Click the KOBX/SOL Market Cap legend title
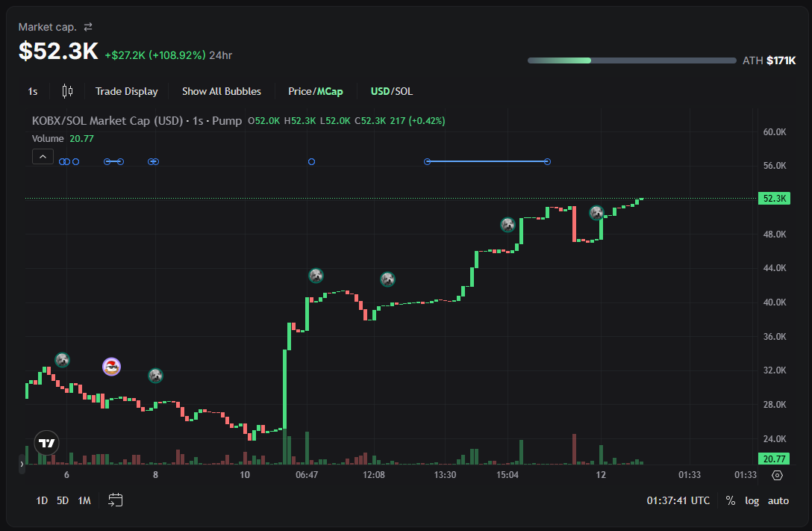This screenshot has width=812, height=531. click(137, 121)
